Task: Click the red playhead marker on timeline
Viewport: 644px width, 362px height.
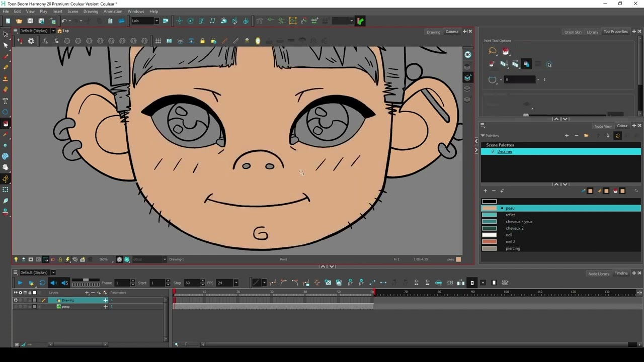Action: click(175, 292)
